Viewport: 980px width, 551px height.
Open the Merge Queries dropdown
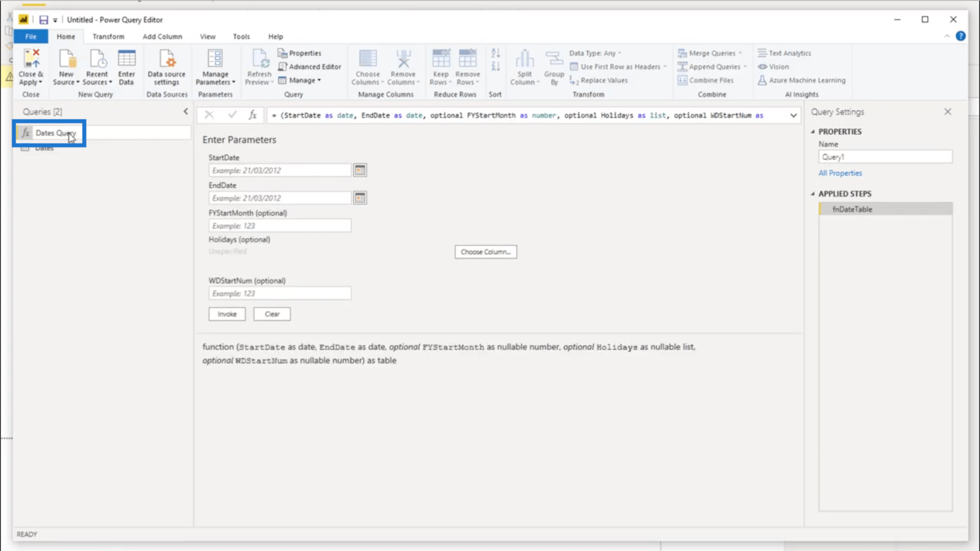(710, 53)
